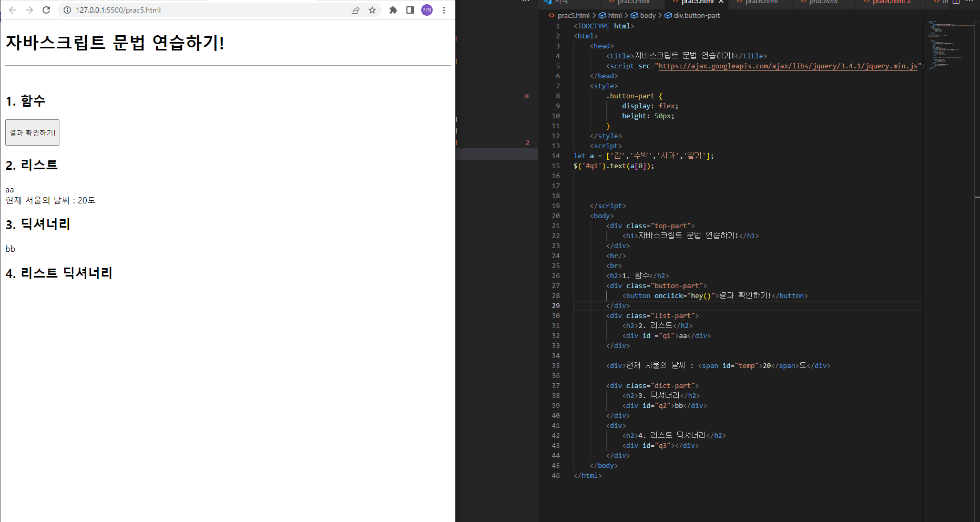Reload the prac5.html page

tap(46, 10)
